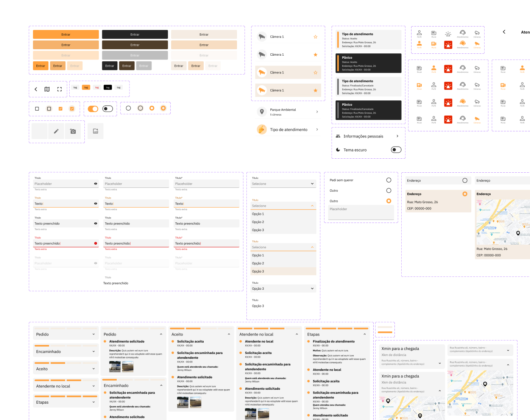Click the progress segments above the expanded Etapas card
530x420 pixels.
(337, 328)
